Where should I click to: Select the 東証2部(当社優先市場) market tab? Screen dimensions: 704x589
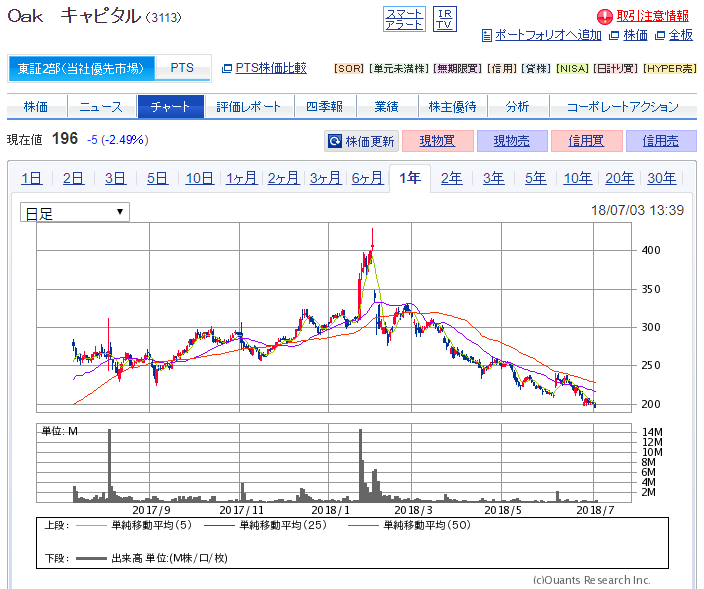81,68
